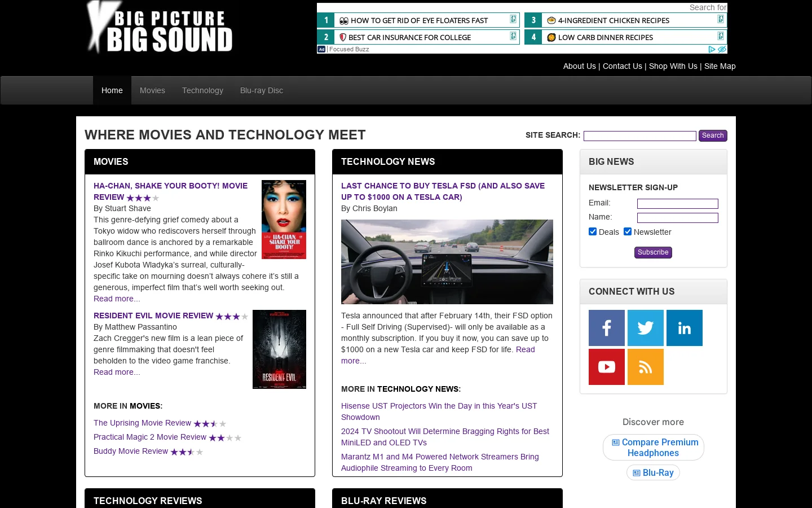Click author name Chris Boylan
This screenshot has width=812, height=508.
coord(375,208)
